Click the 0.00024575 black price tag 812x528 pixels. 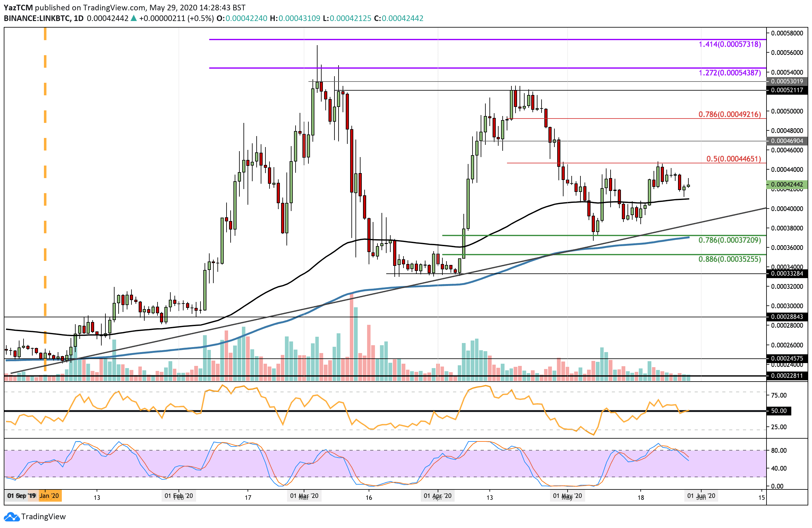tap(787, 358)
